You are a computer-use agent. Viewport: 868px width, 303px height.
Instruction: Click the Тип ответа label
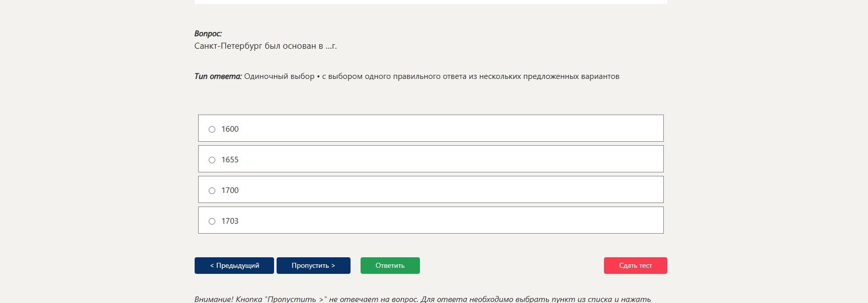218,76
